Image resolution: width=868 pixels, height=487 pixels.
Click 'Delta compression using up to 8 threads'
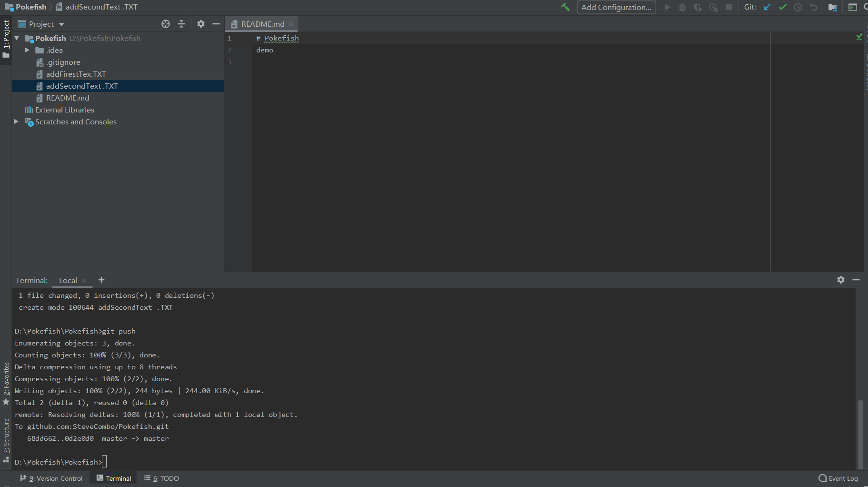pos(96,367)
